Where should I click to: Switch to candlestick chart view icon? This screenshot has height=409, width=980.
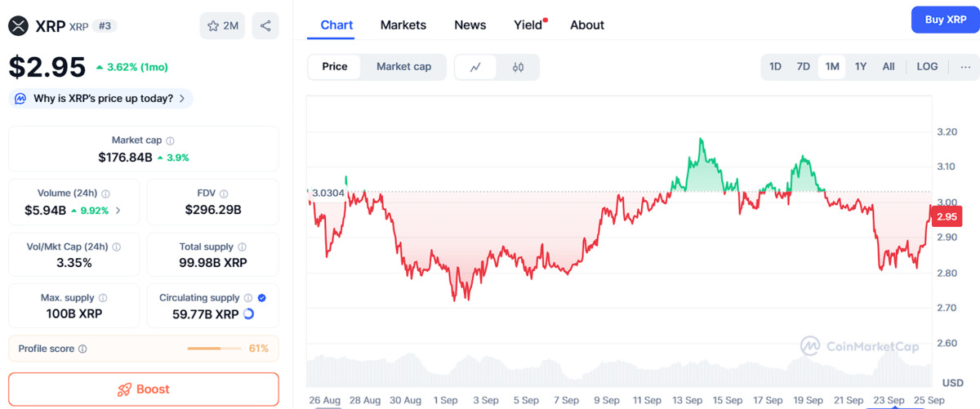(x=518, y=67)
